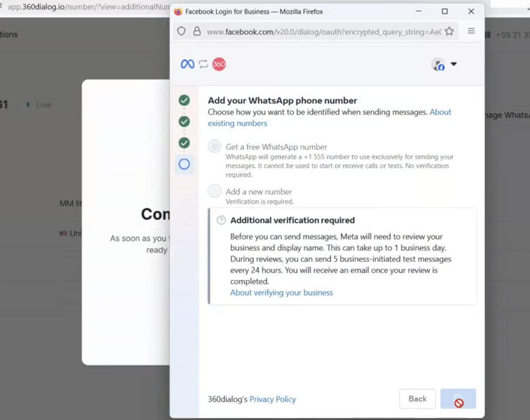Close the Facebook Login for Business window

471,11
